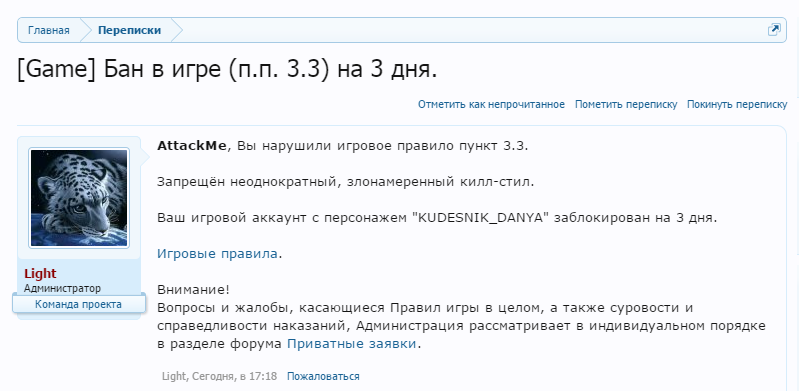This screenshot has height=391, width=799.
Task: Open Переписки breadcrumb item
Action: point(129,30)
